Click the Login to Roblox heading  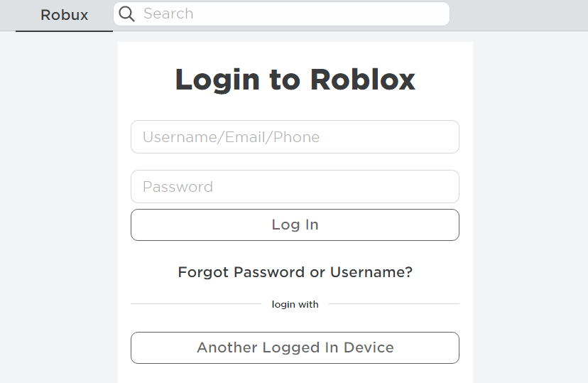[x=295, y=80]
